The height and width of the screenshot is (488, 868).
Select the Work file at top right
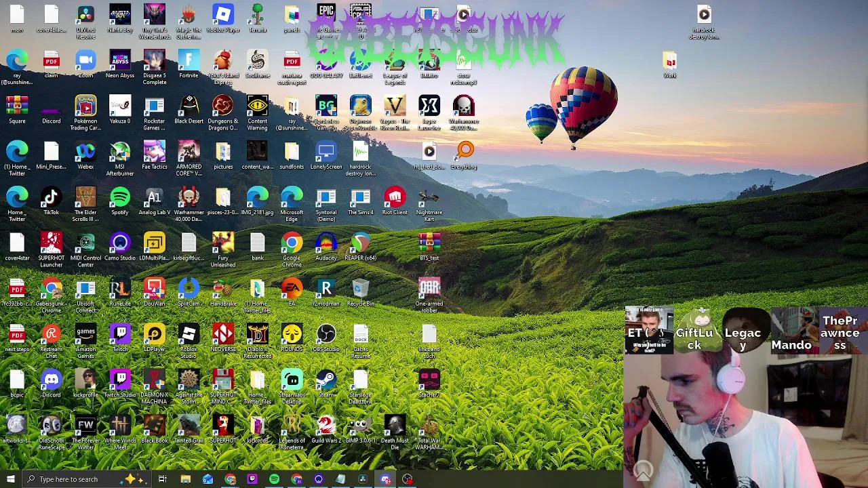(x=670, y=64)
